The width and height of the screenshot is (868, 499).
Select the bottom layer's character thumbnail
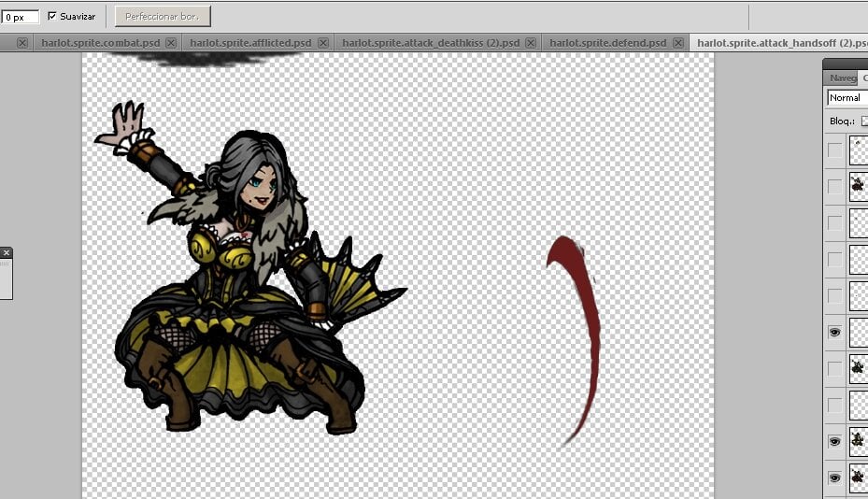point(859,478)
